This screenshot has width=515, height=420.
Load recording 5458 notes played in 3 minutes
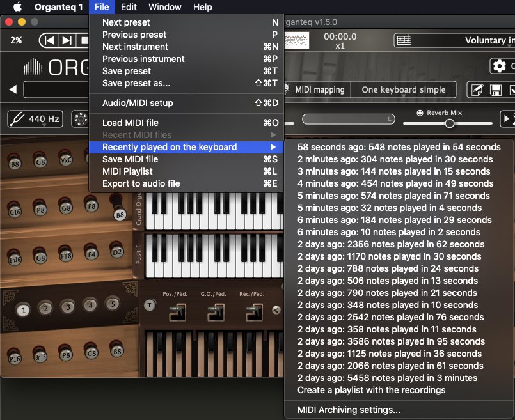pos(399,378)
